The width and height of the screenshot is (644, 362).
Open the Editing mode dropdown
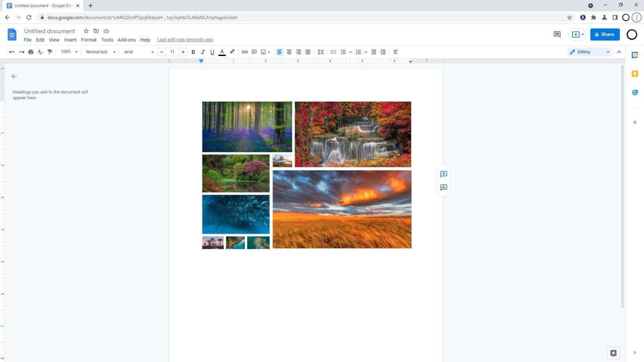[x=589, y=51]
